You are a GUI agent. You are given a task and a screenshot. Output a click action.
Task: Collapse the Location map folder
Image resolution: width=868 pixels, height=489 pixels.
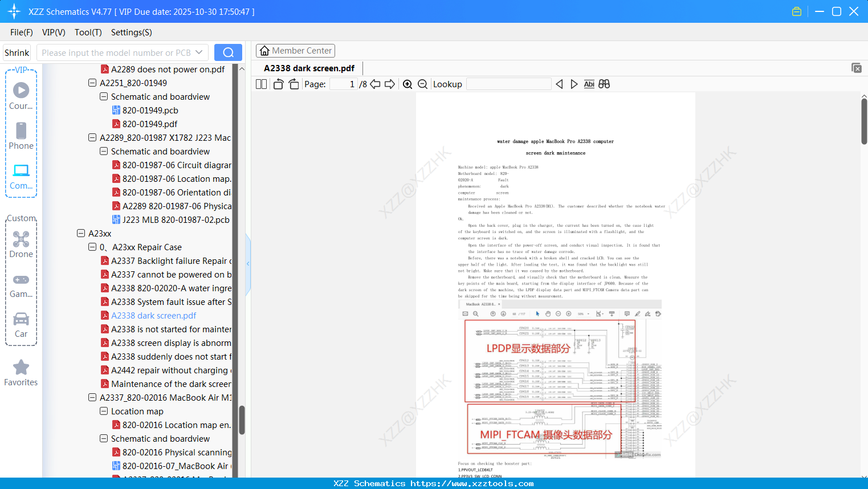[x=104, y=411]
